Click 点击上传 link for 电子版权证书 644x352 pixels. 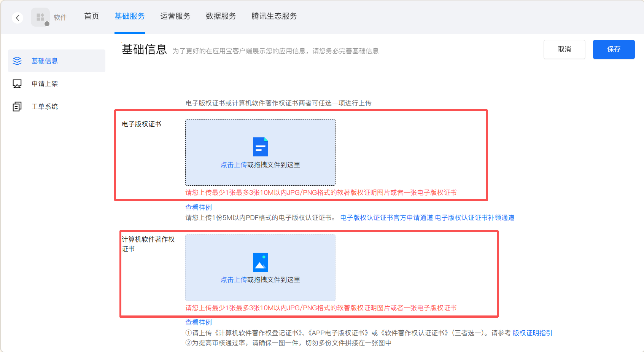coord(234,165)
